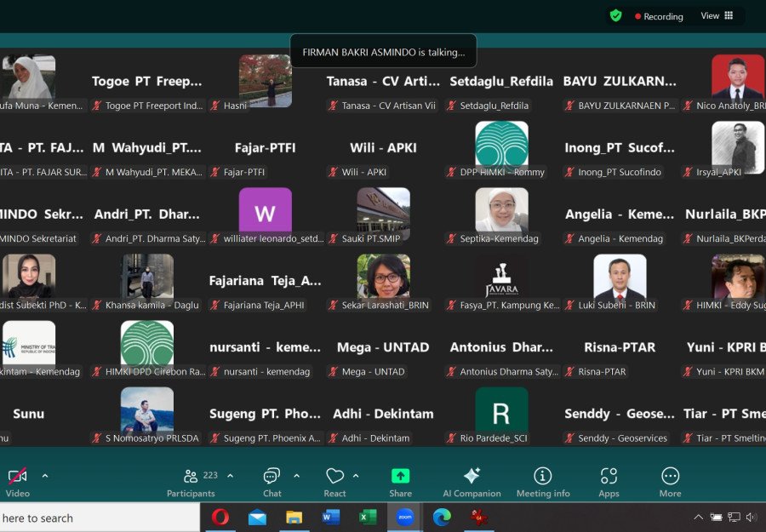The height and width of the screenshot is (532, 766).
Task: Open the Chat panel
Action: (x=272, y=475)
